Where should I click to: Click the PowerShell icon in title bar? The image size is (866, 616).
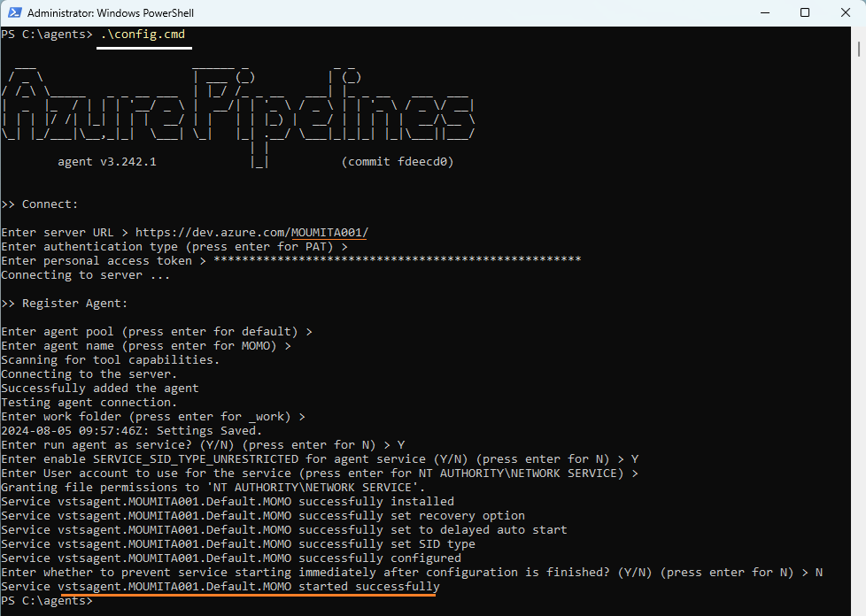pyautogui.click(x=14, y=12)
